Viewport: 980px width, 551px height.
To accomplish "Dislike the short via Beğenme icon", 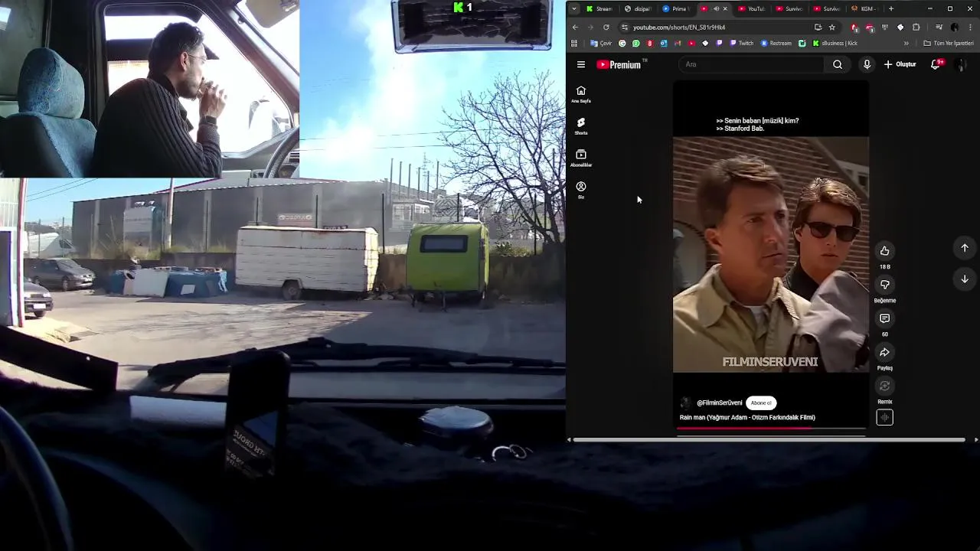I will pos(884,285).
